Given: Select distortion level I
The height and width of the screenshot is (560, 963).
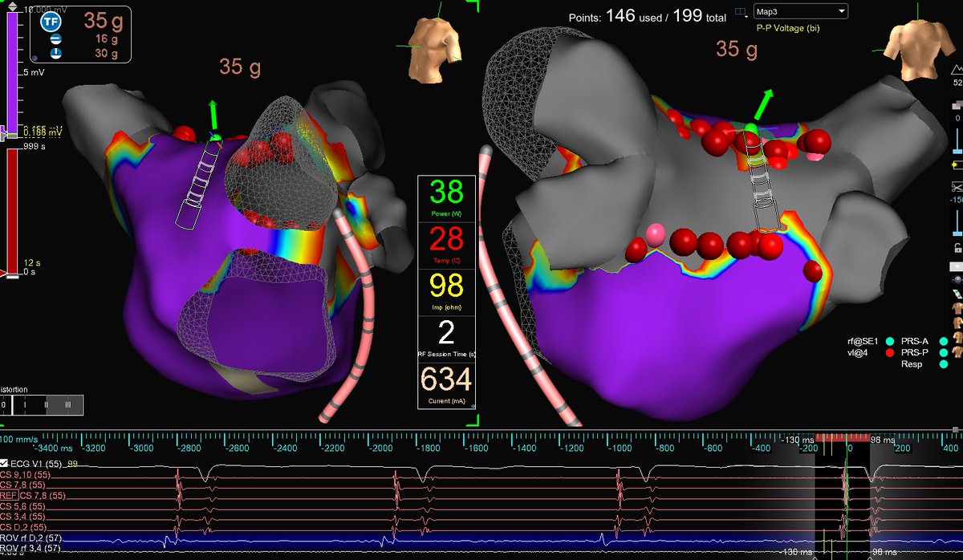Looking at the screenshot, I should point(24,404).
